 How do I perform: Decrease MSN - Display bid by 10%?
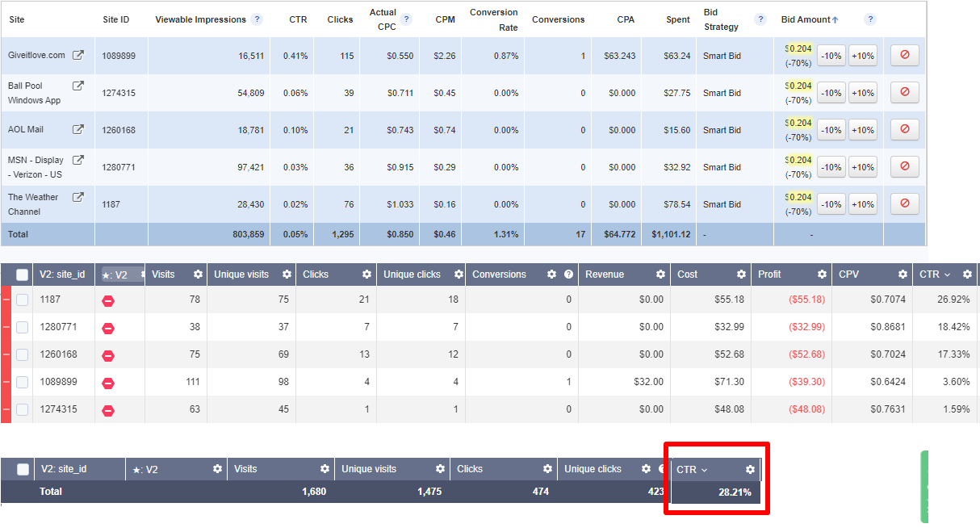coord(831,167)
